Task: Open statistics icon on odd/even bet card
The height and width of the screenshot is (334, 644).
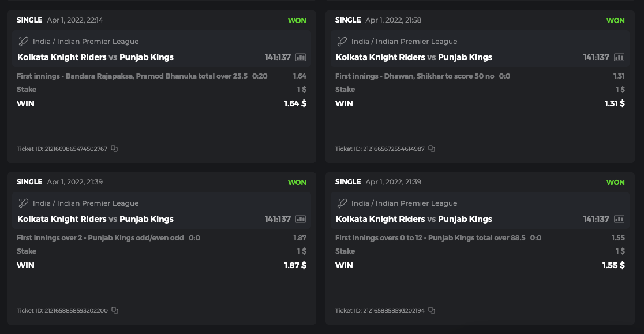Action: 301,219
